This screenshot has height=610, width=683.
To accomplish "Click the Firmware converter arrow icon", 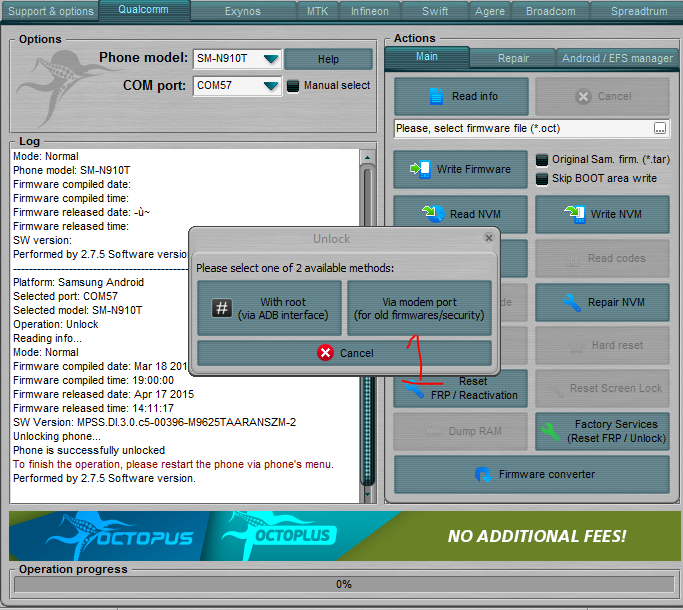I will point(483,474).
